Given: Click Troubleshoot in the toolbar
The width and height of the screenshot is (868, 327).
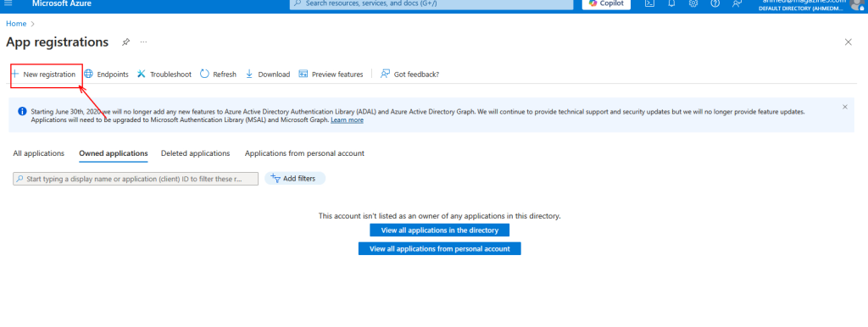Looking at the screenshot, I should (164, 75).
